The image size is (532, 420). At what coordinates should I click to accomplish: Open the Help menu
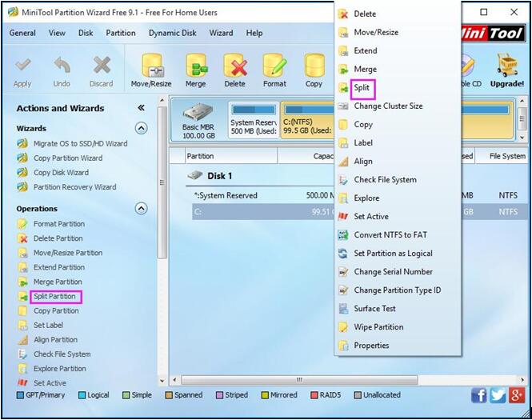(x=254, y=33)
